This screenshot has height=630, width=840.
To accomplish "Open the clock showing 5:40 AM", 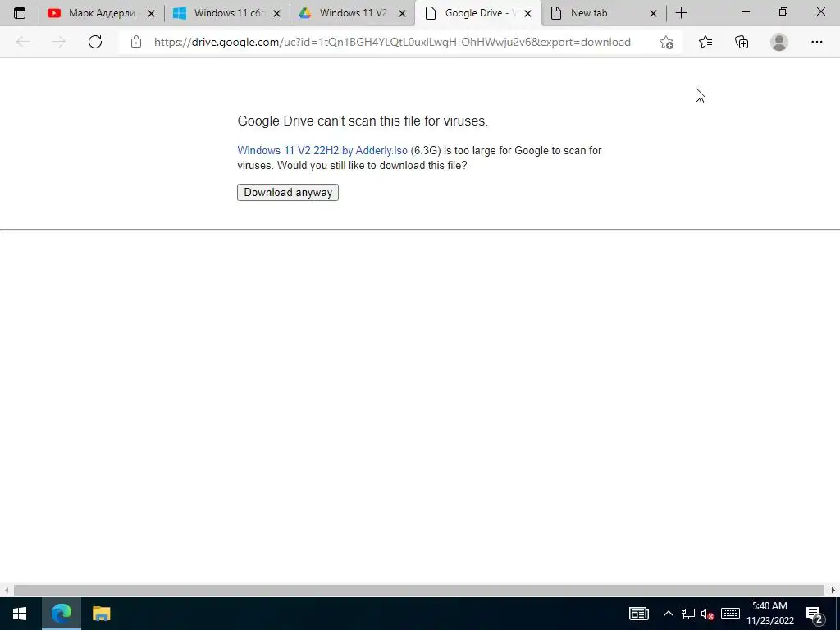I will tap(769, 614).
